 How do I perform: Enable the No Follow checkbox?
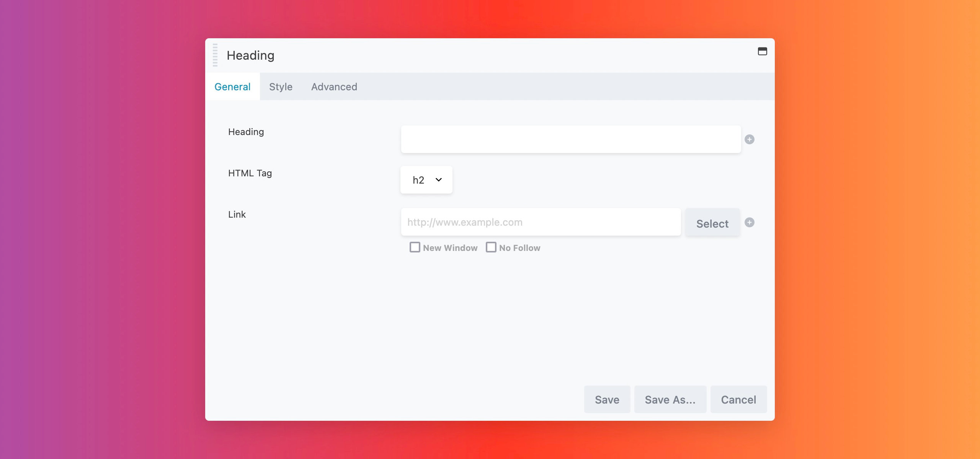[490, 247]
